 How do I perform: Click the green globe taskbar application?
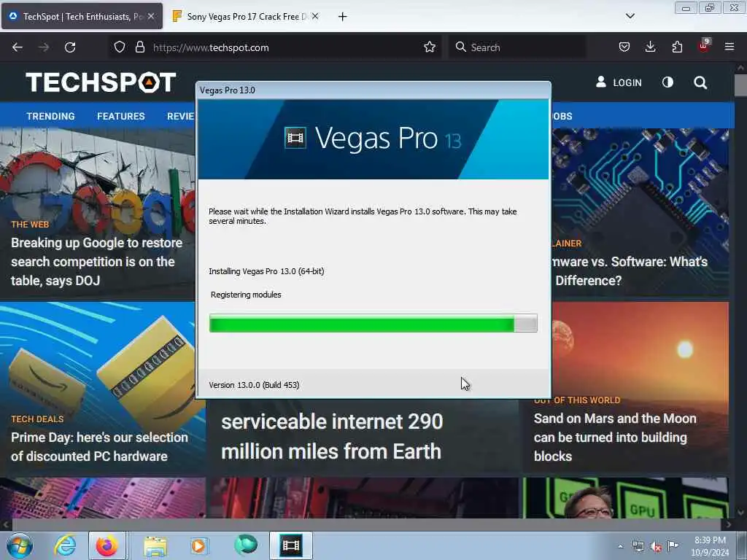click(246, 545)
